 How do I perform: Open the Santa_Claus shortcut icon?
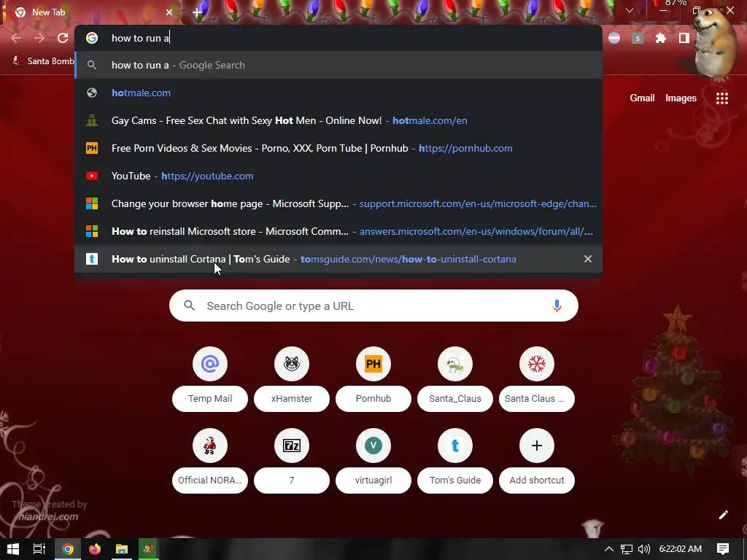[x=455, y=364]
